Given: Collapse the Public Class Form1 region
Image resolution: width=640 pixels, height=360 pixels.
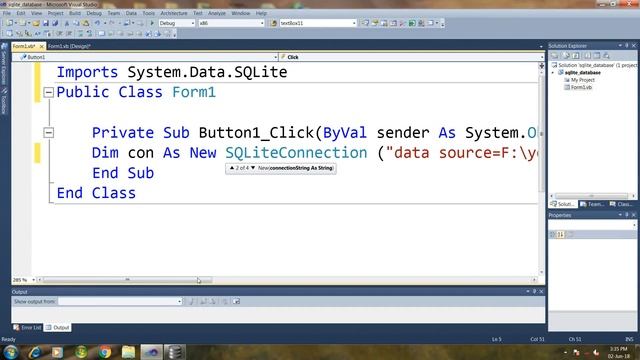Looking at the screenshot, I should (x=49, y=92).
